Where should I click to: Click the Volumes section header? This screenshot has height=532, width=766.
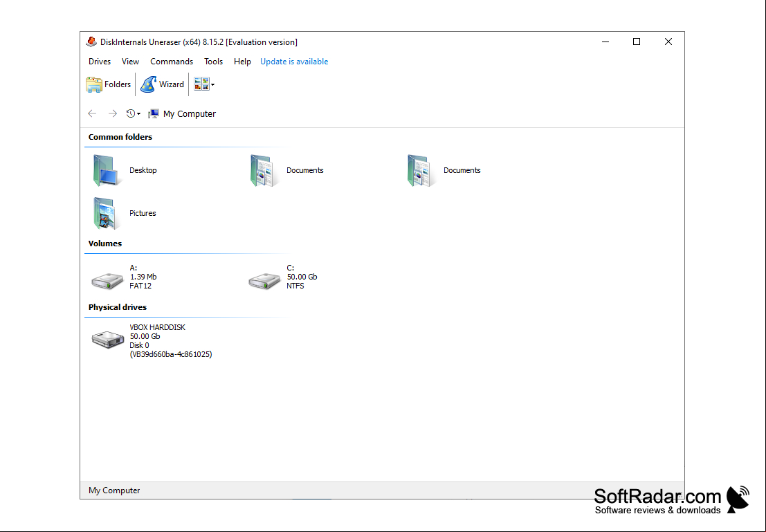point(105,244)
